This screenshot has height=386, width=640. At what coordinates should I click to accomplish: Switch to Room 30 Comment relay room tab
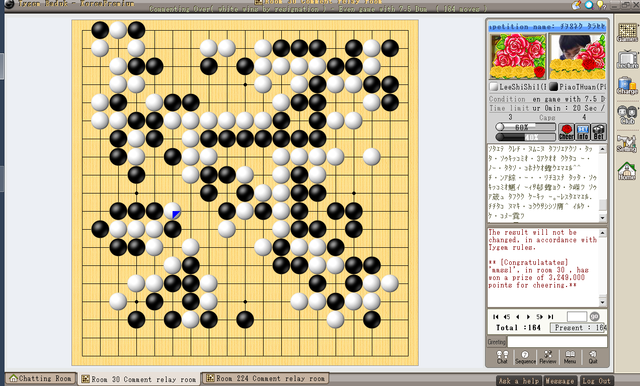138,379
